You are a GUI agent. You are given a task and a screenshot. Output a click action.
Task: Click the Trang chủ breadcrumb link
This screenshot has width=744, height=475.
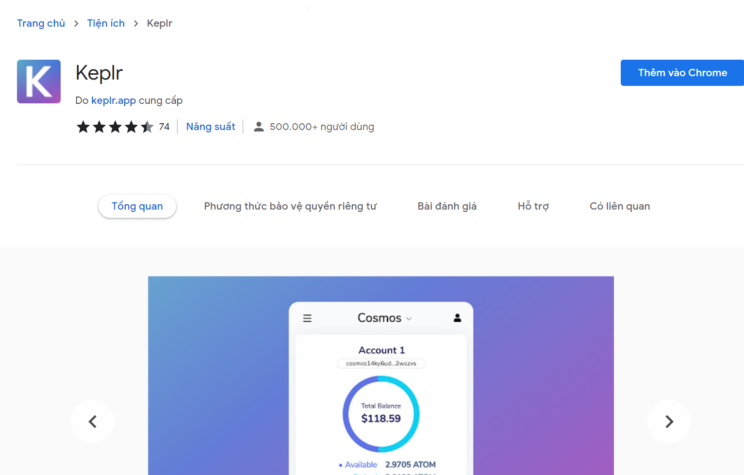coord(41,23)
